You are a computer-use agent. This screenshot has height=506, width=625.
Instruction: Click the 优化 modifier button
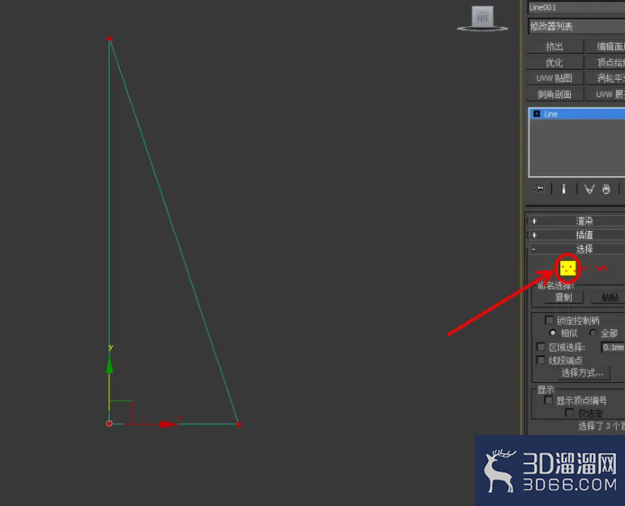pyautogui.click(x=554, y=63)
